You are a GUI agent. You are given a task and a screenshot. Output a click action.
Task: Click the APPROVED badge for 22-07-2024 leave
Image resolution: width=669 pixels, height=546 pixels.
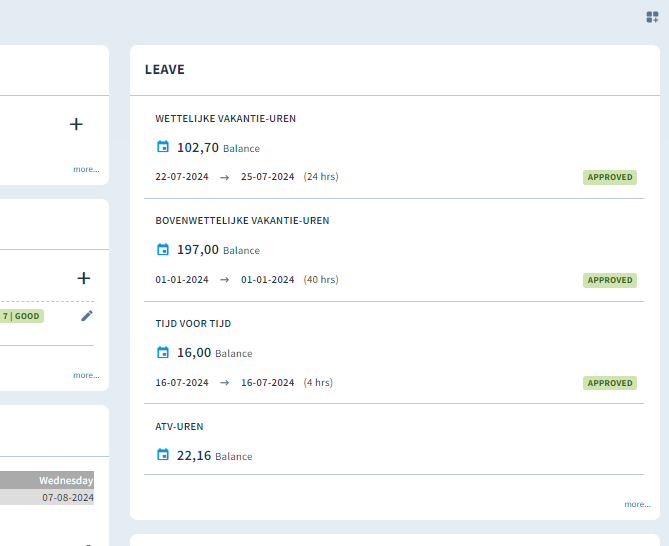point(610,177)
